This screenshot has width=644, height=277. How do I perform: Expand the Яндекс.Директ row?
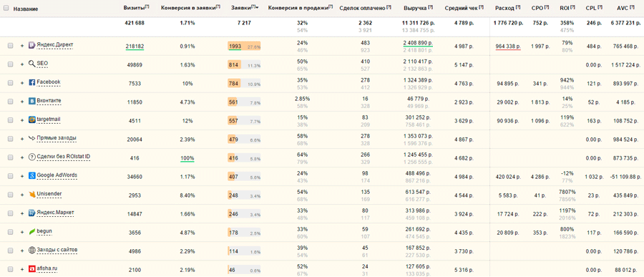[x=21, y=45]
